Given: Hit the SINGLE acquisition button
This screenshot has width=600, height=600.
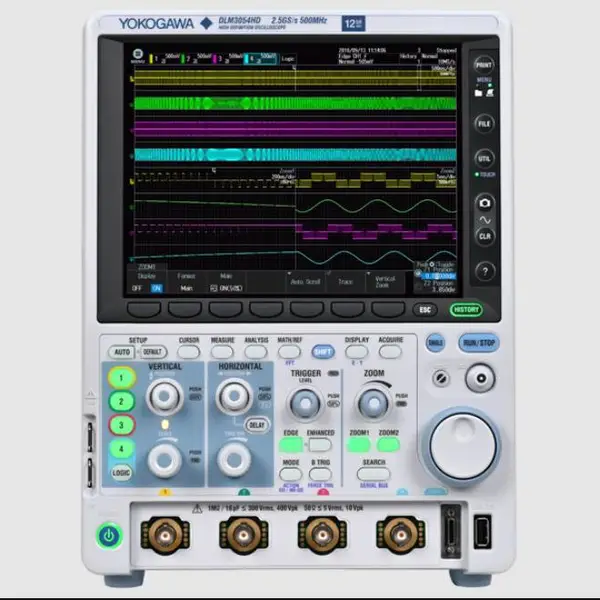Looking at the screenshot, I should click(435, 343).
